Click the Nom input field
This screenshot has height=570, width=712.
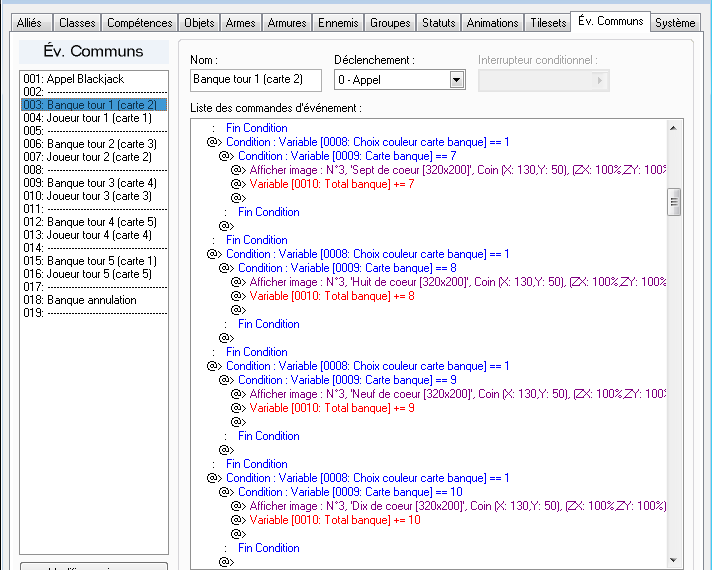(x=256, y=80)
